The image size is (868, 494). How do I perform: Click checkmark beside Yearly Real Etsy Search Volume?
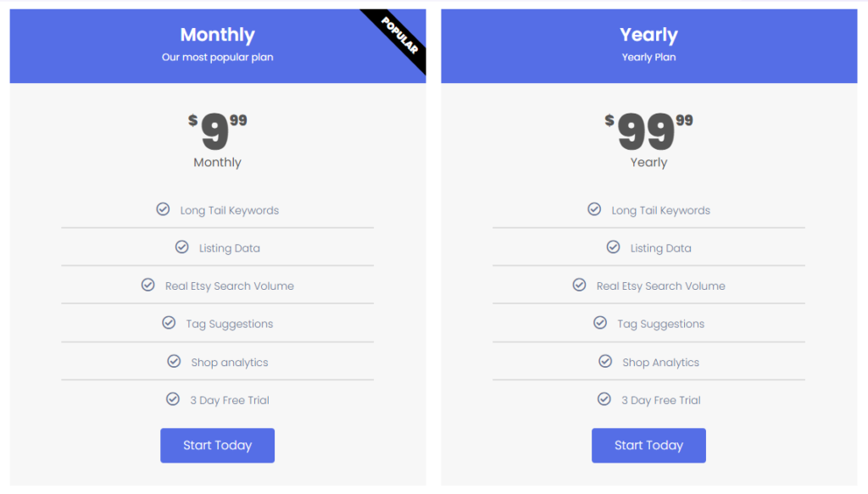(x=579, y=286)
